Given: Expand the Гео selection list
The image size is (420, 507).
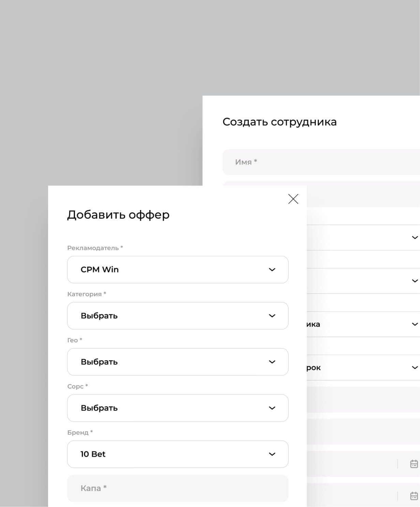Looking at the screenshot, I should pyautogui.click(x=178, y=362).
